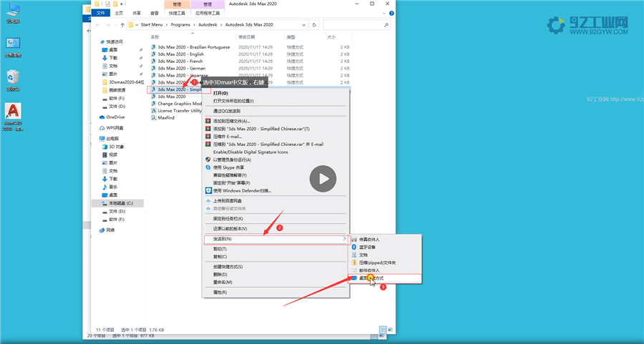Click the WinRAR icon beside 添加到压缩文件(A)
Viewport: 644px width, 344px height.
[208, 121]
